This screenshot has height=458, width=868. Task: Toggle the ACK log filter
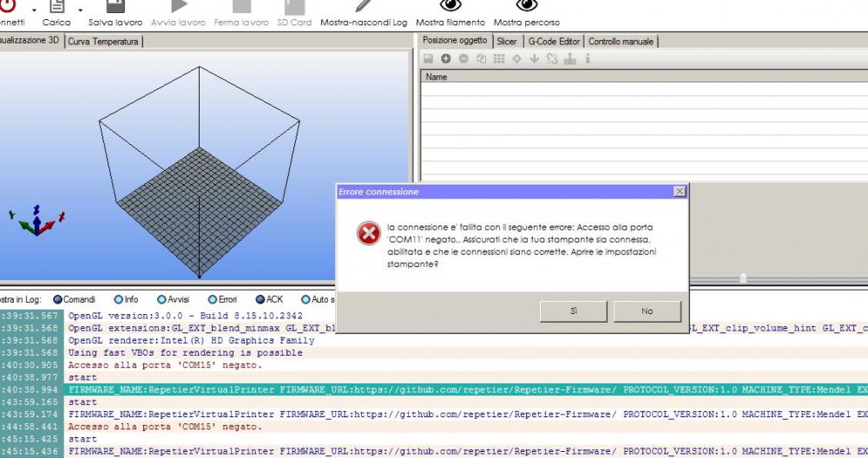tap(260, 299)
